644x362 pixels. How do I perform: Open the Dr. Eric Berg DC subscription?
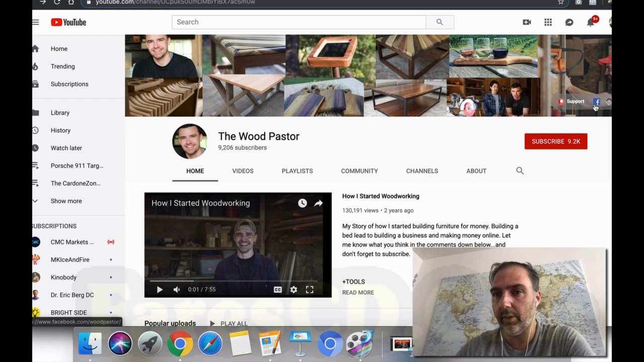pyautogui.click(x=72, y=295)
